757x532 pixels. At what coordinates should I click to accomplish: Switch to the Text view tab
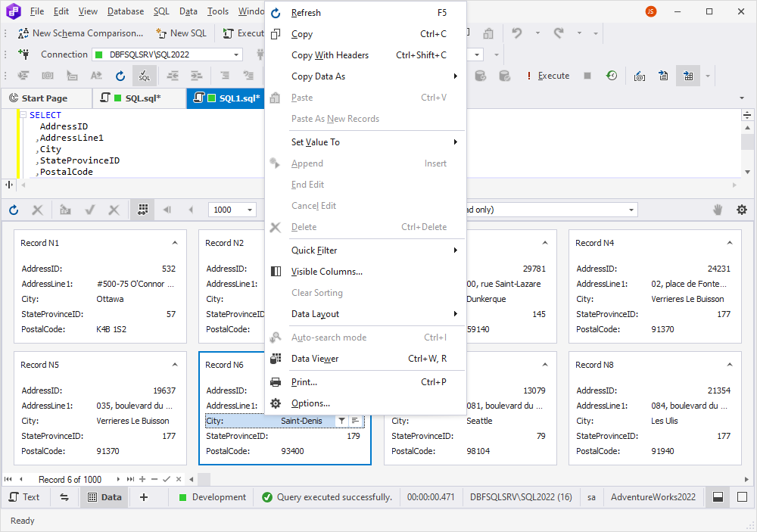tap(25, 496)
